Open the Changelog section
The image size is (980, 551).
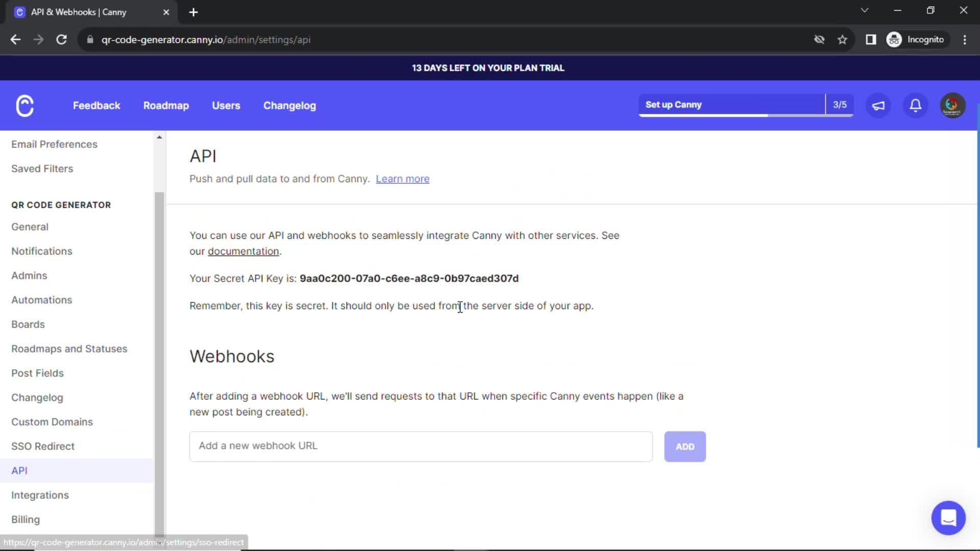[x=37, y=397]
